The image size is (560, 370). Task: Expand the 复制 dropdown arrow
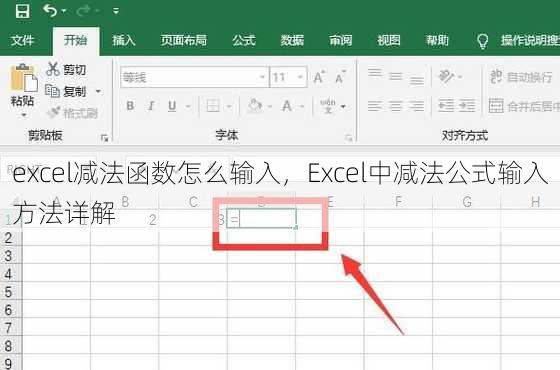[98, 92]
